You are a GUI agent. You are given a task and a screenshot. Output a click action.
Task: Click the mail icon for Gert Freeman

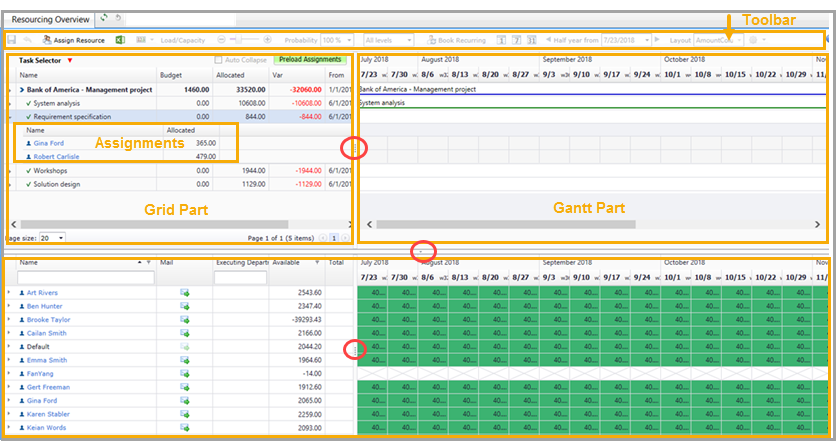point(184,386)
